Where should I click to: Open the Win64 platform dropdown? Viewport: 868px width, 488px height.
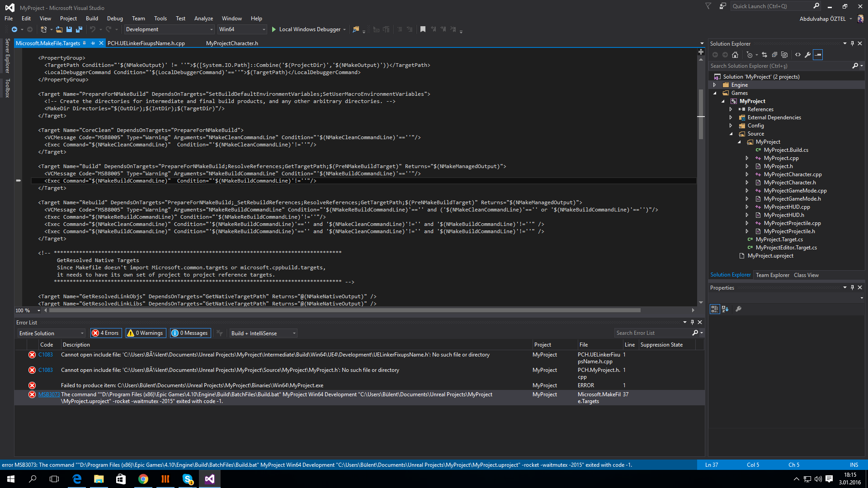[x=242, y=29]
